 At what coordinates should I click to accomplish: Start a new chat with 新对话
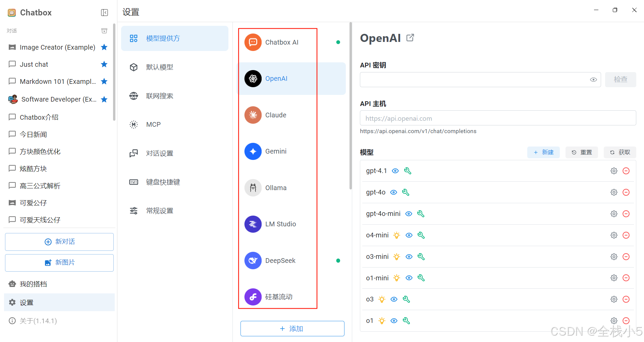click(59, 242)
